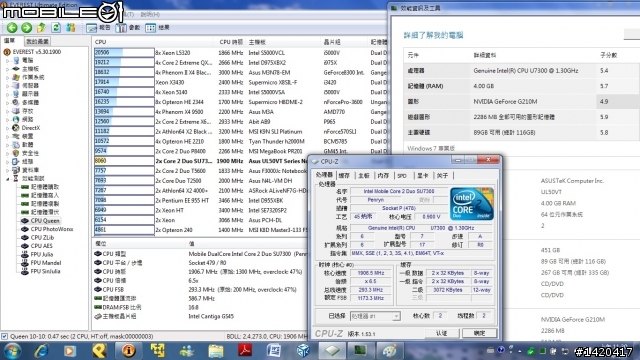This screenshot has width=640, height=360.
Task: Expand the 作業系統 tree node arrow
Action: pyautogui.click(x=7, y=77)
